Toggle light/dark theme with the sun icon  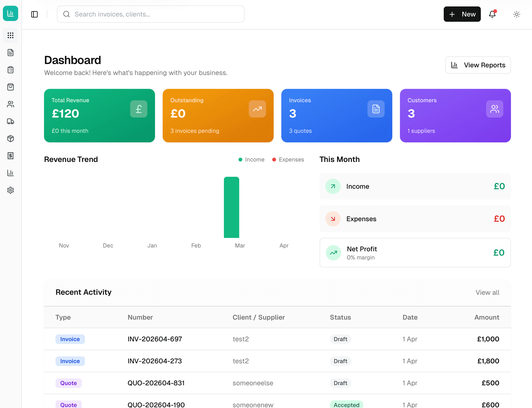(x=516, y=14)
